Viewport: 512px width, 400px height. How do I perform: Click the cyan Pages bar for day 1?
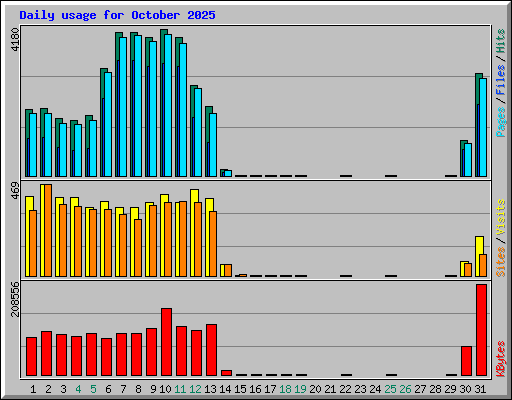[x=33, y=145]
